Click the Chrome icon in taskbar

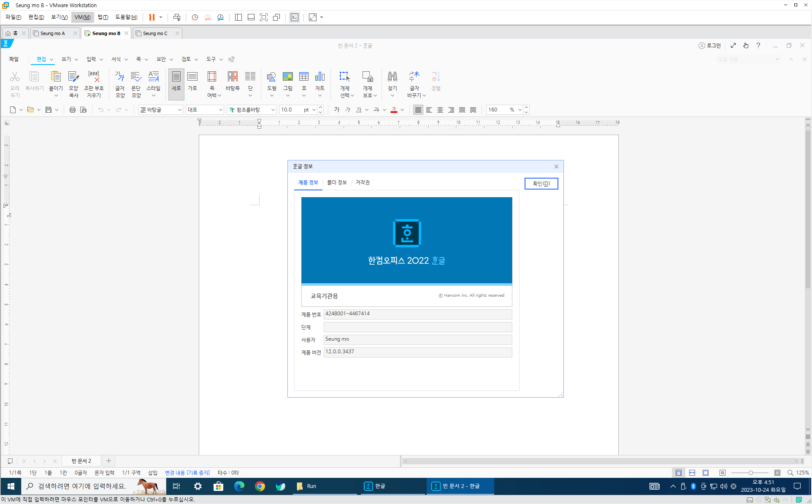pyautogui.click(x=260, y=486)
